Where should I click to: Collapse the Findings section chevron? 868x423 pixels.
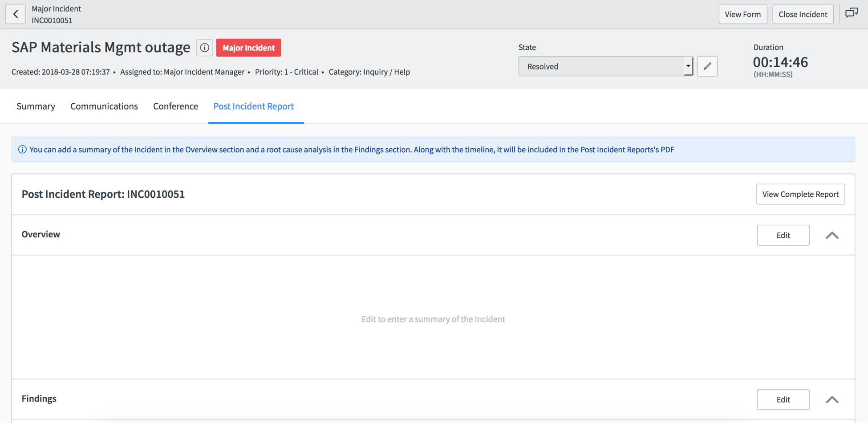coord(832,399)
